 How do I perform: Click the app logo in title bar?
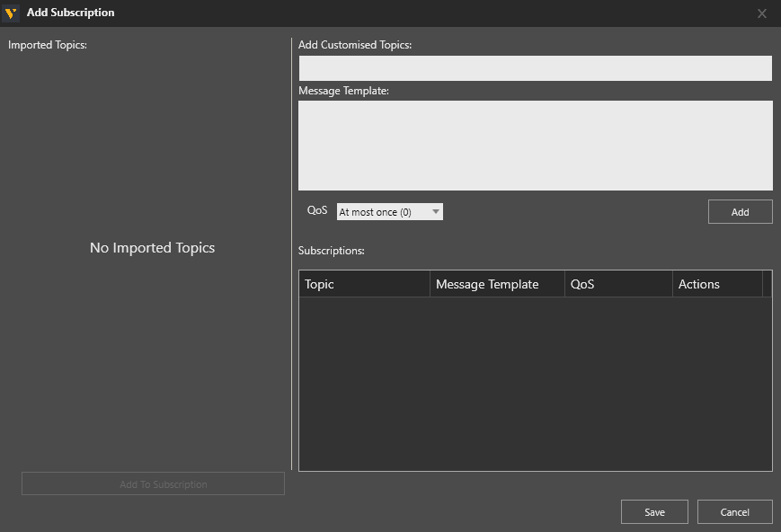coord(11,13)
